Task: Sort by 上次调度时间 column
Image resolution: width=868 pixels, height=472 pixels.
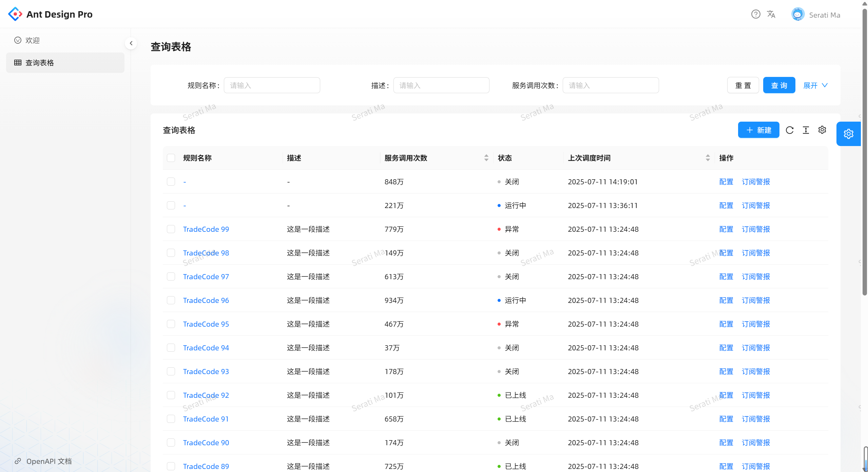Action: pos(708,158)
